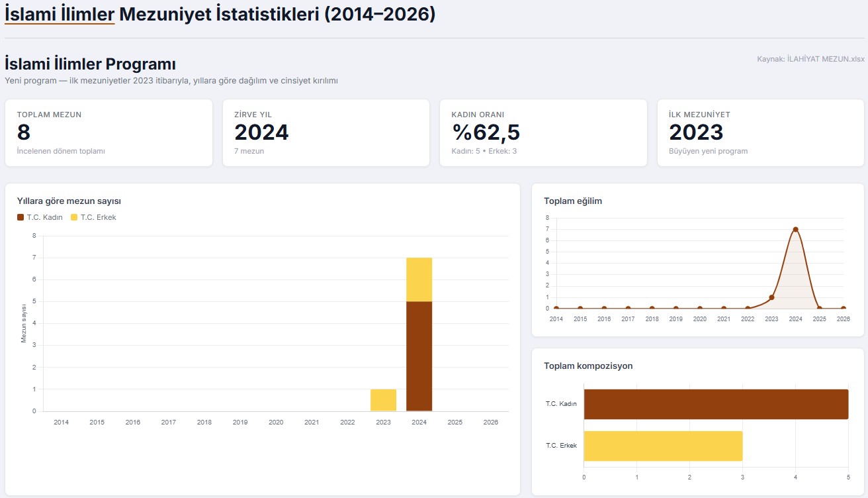This screenshot has height=498, width=868.
Task: Click the Kaynak İLAHİYAT MEZUN.xlsx source label
Action: click(x=810, y=59)
